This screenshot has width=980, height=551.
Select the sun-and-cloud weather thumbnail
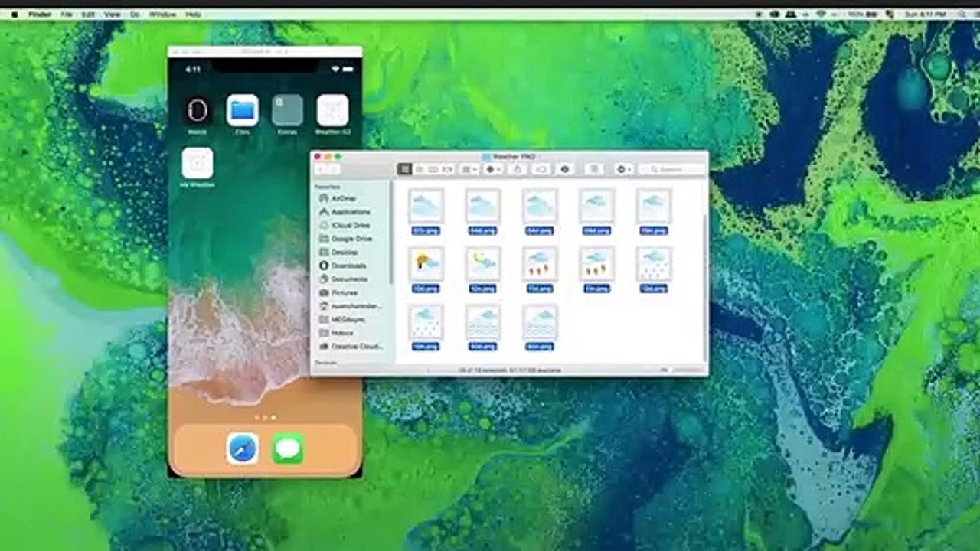[426, 264]
